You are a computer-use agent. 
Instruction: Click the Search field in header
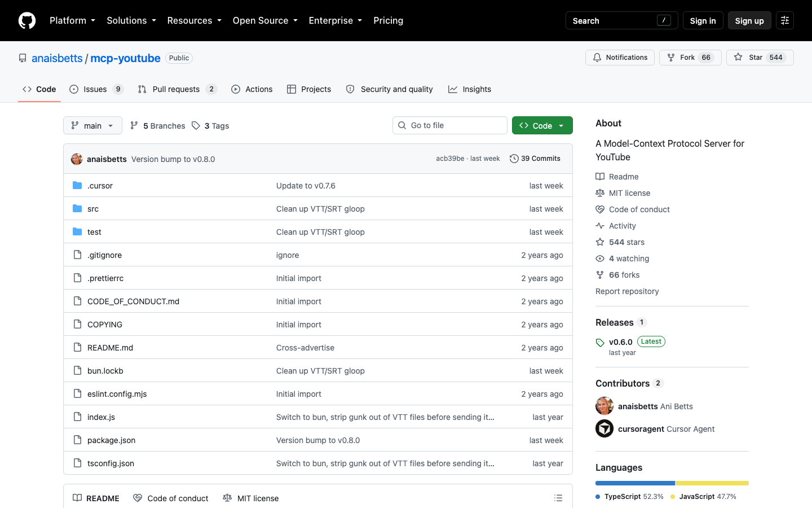pos(621,20)
